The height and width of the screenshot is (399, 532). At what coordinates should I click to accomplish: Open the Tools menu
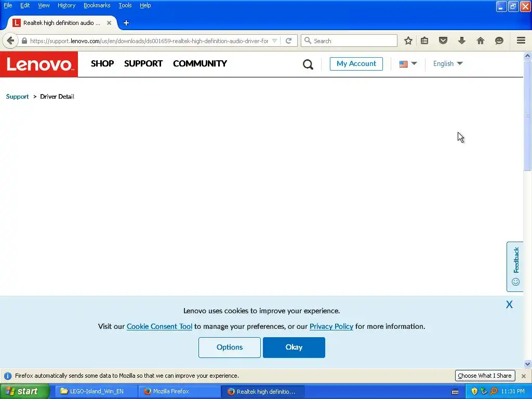(125, 5)
